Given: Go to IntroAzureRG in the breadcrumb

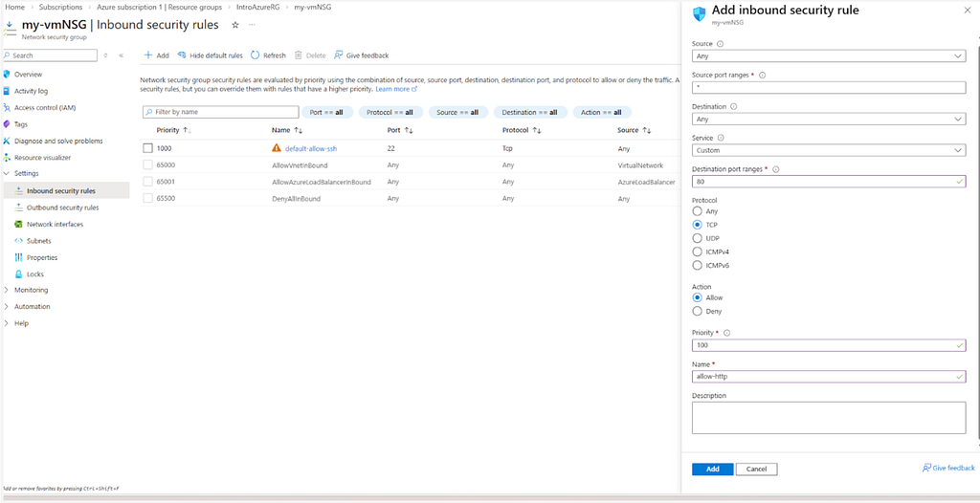Looking at the screenshot, I should point(258,7).
